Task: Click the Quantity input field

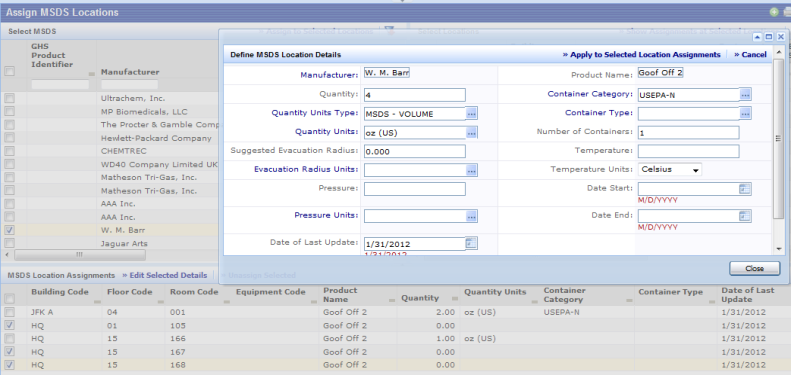Action: pos(415,95)
